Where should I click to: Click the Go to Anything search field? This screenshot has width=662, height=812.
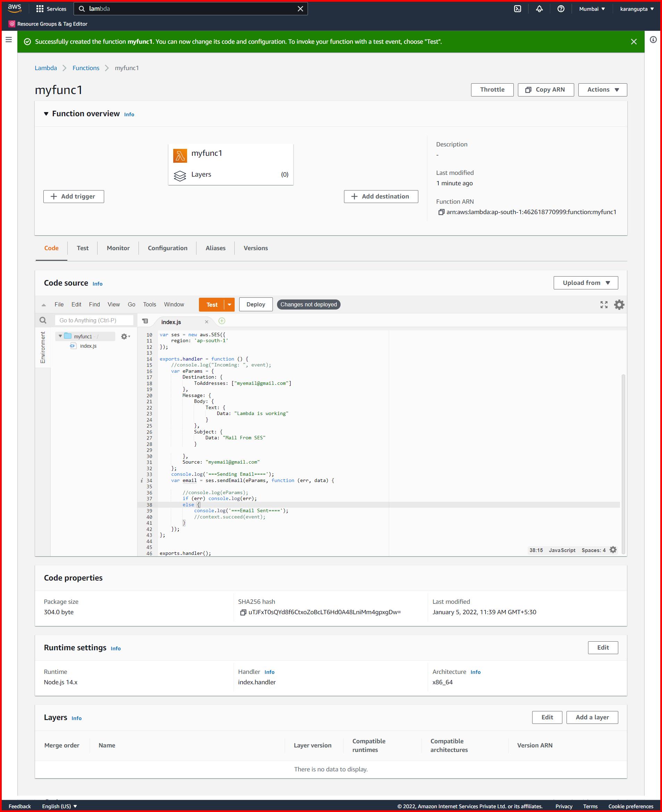tap(94, 320)
